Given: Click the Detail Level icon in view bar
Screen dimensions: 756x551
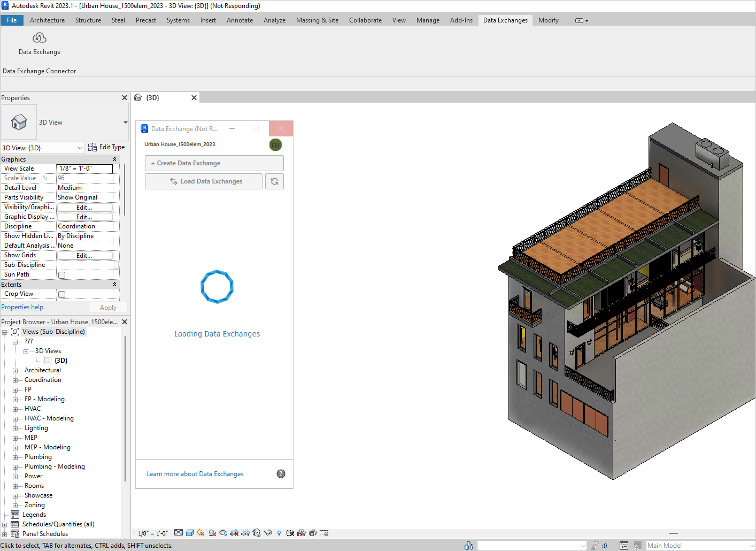Looking at the screenshot, I should coord(179,533).
